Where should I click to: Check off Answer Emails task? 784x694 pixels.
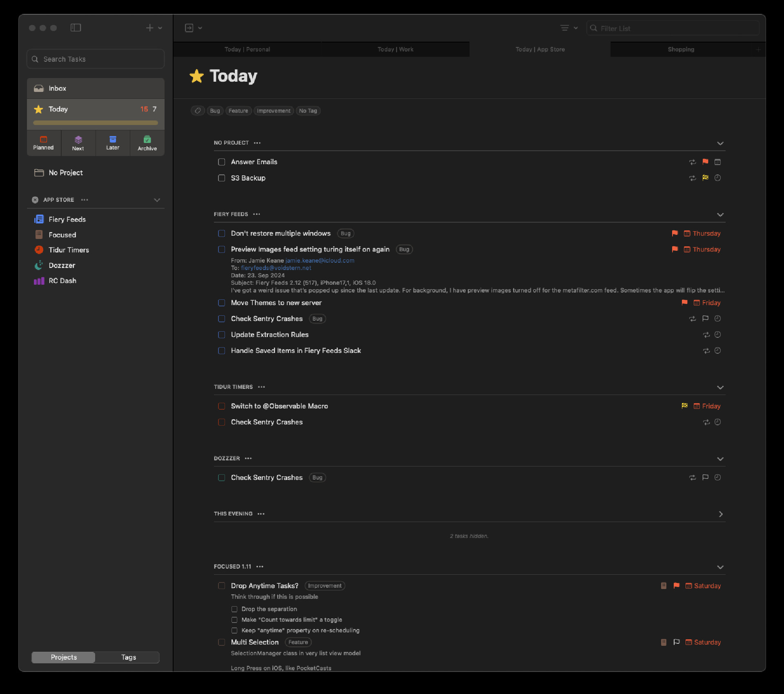pos(221,162)
